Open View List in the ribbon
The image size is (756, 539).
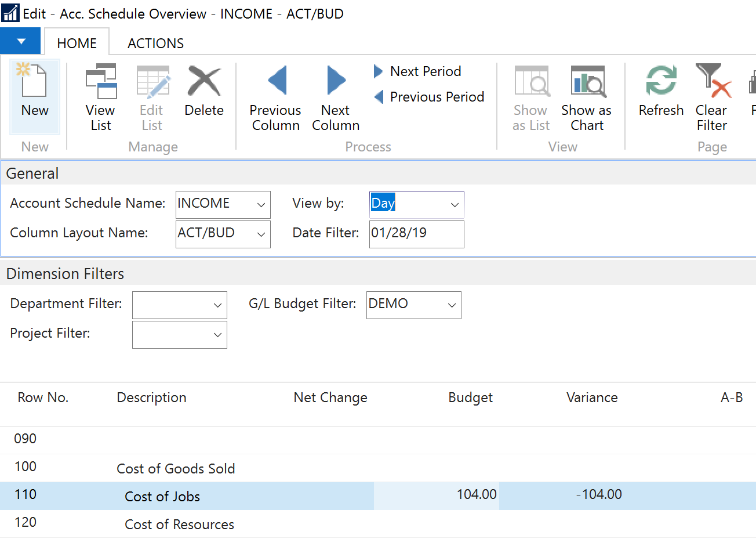tap(100, 97)
